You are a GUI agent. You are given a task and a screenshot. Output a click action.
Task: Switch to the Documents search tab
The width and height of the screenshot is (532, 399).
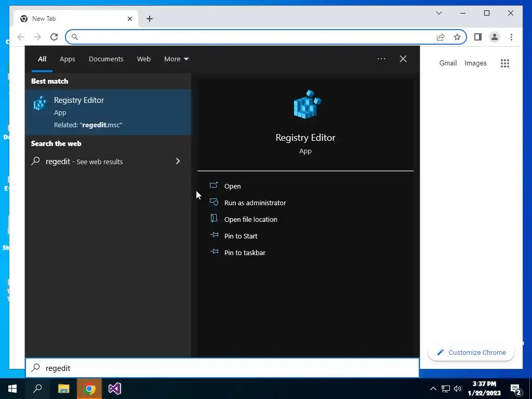click(106, 59)
